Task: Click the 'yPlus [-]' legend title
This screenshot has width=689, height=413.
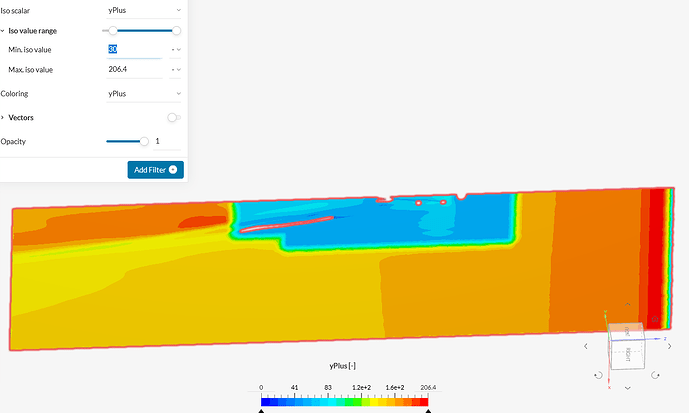Action: tap(342, 366)
